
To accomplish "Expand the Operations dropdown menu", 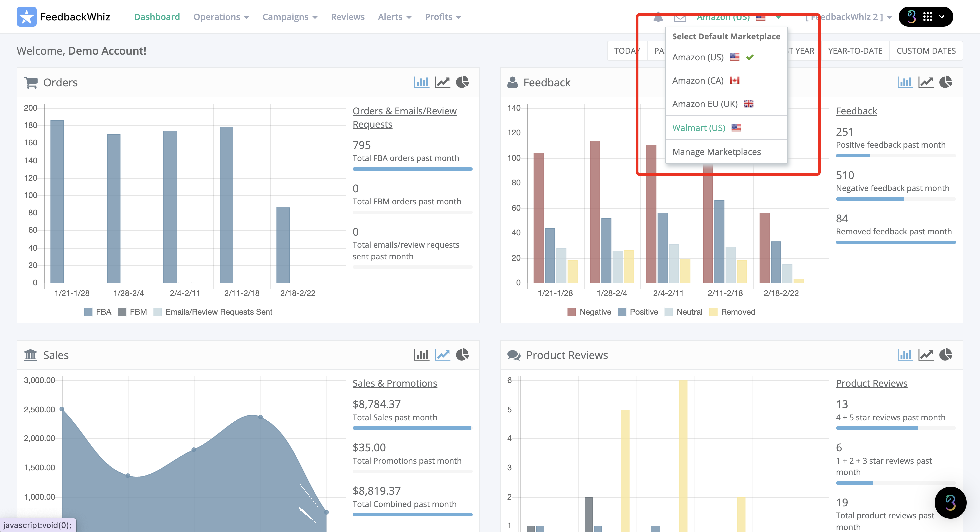I will [221, 17].
